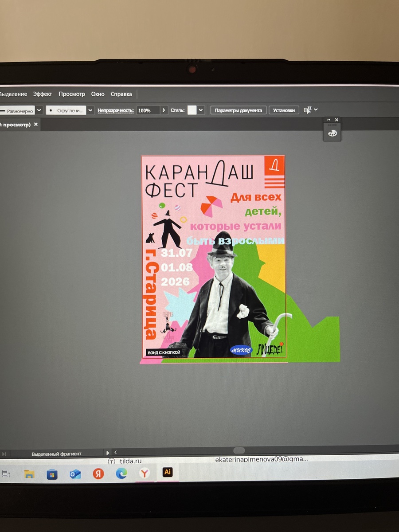Open the Эффект menu
Screen dimensions: 399x532
(43, 94)
